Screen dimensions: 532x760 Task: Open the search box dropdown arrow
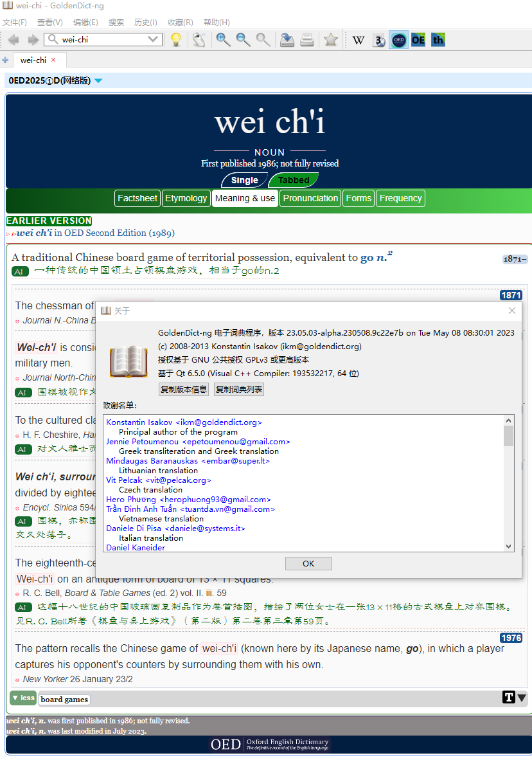pyautogui.click(x=153, y=39)
